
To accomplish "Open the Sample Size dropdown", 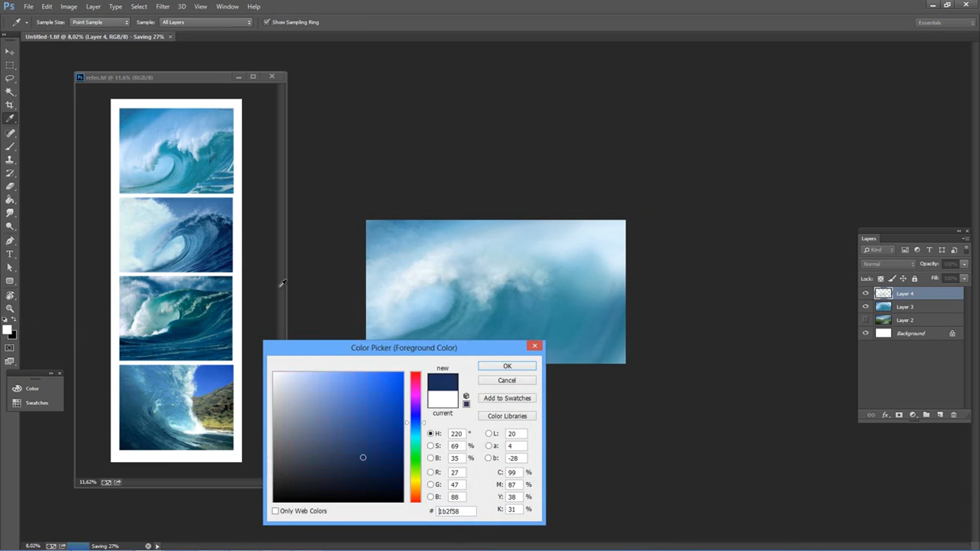I will (x=100, y=22).
